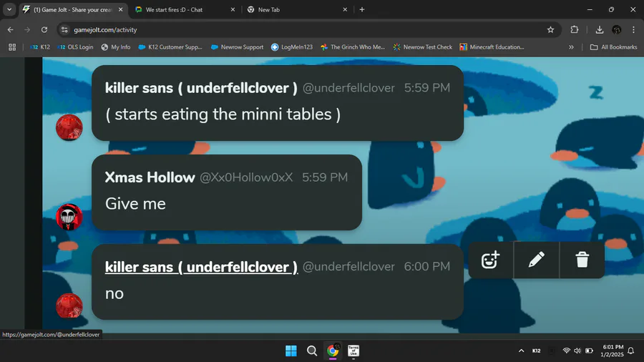The width and height of the screenshot is (644, 362).
Task: Open All Bookmarks folder
Action: tap(614, 47)
